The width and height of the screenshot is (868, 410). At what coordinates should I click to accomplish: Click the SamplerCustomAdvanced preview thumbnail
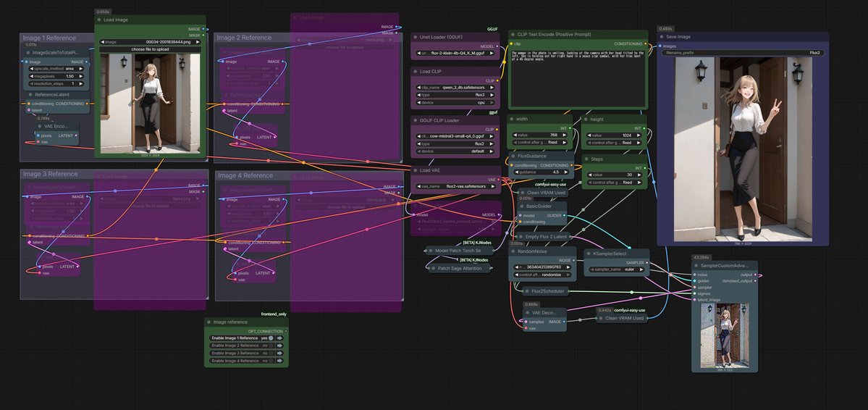click(725, 335)
